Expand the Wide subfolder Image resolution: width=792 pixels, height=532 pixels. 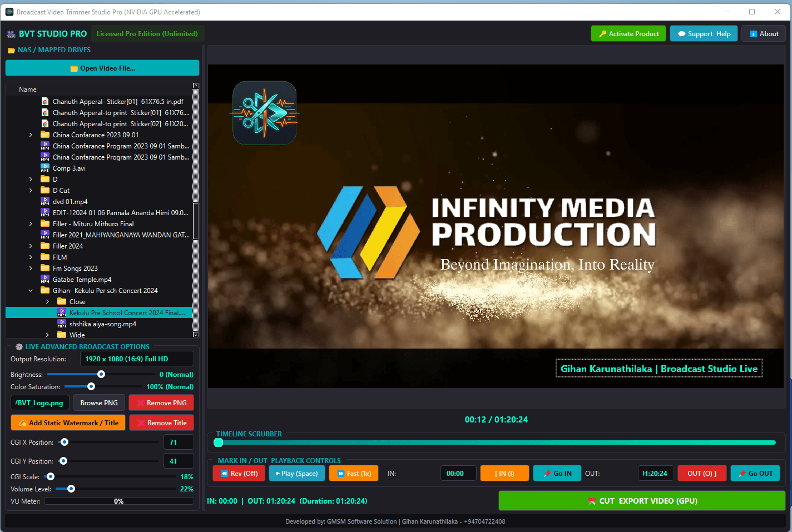(x=47, y=335)
